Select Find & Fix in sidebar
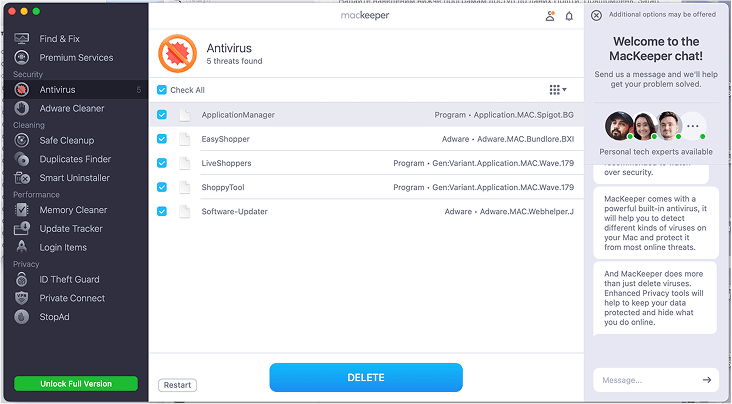Viewport: 732px width, 404px height. pyautogui.click(x=59, y=39)
